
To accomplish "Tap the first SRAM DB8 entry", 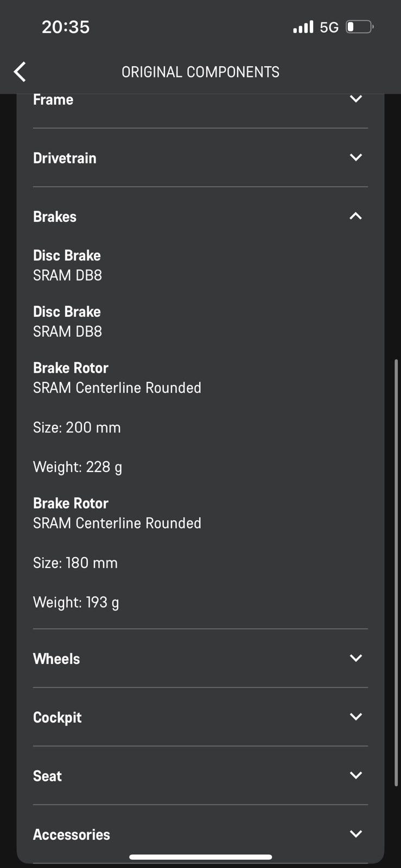I will [67, 275].
